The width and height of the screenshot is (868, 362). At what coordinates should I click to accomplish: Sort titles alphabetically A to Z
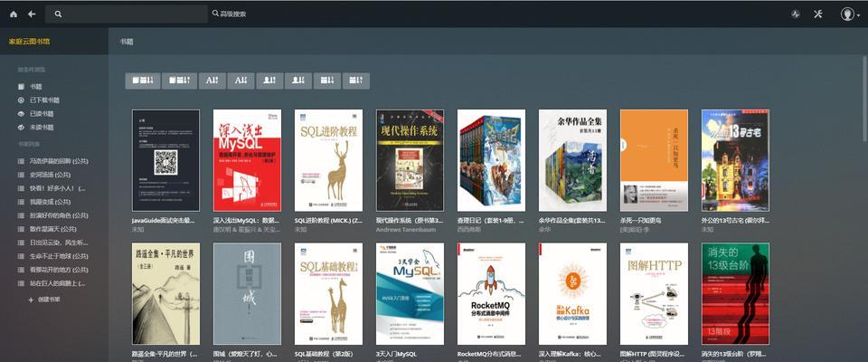pos(212,81)
